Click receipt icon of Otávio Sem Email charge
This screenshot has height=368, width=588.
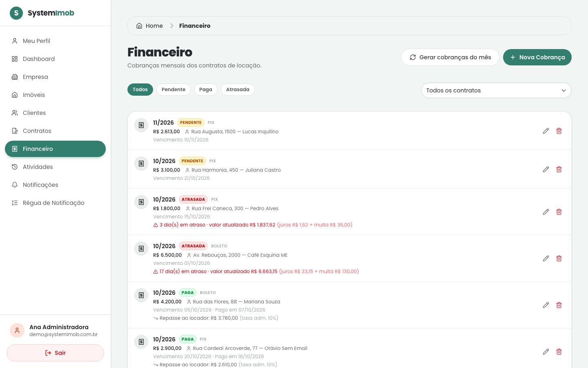point(141,342)
